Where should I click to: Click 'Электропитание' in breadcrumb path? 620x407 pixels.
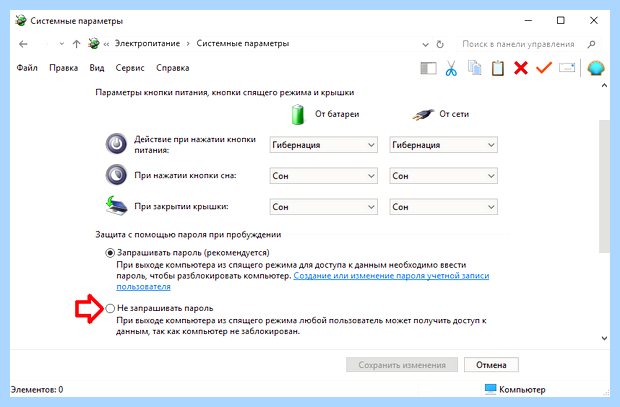coord(147,44)
